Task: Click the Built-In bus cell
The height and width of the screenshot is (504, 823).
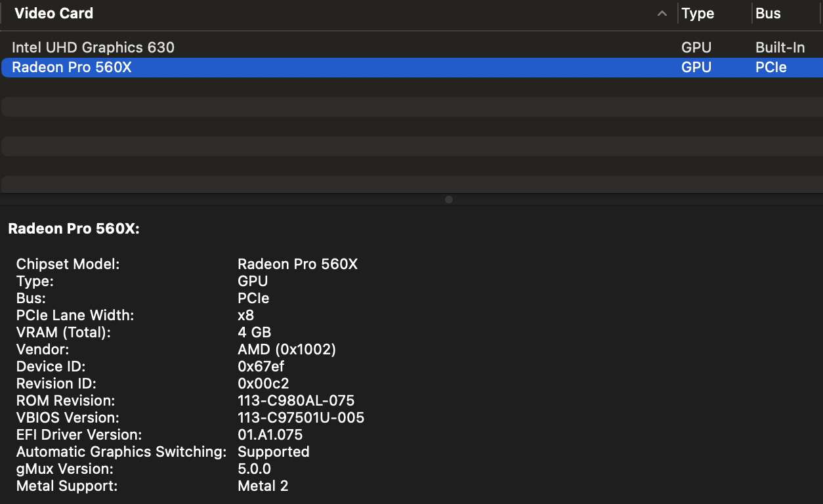Action: tap(780, 48)
